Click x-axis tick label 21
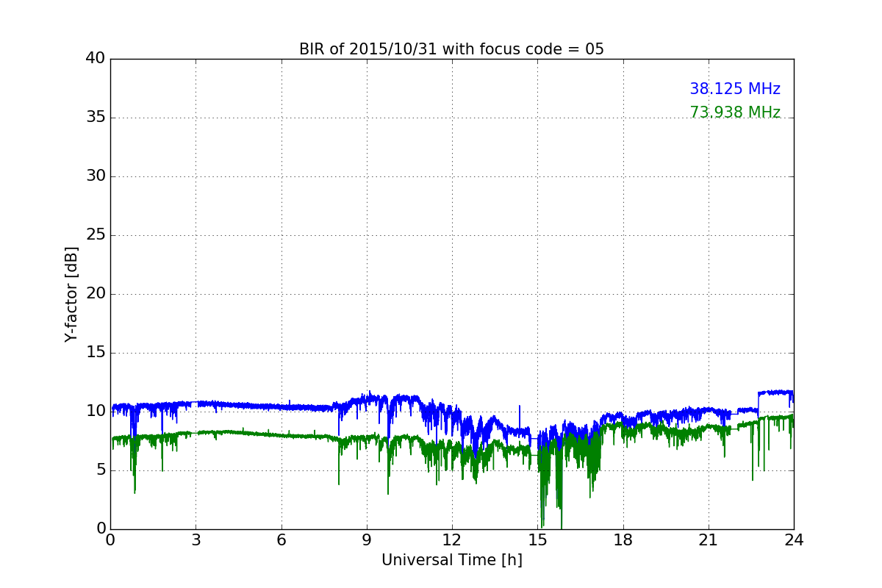Viewport: 882px width, 588px height. [709, 540]
